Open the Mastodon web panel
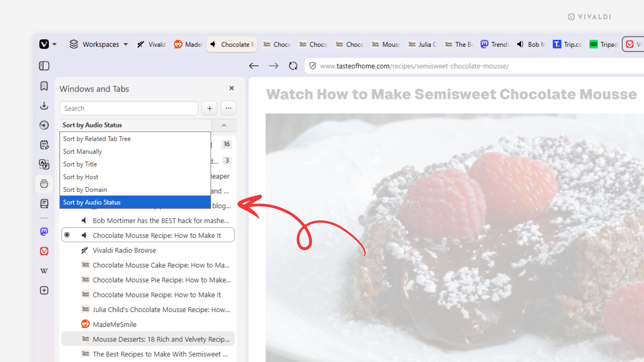The height and width of the screenshot is (362, 644). point(44,231)
